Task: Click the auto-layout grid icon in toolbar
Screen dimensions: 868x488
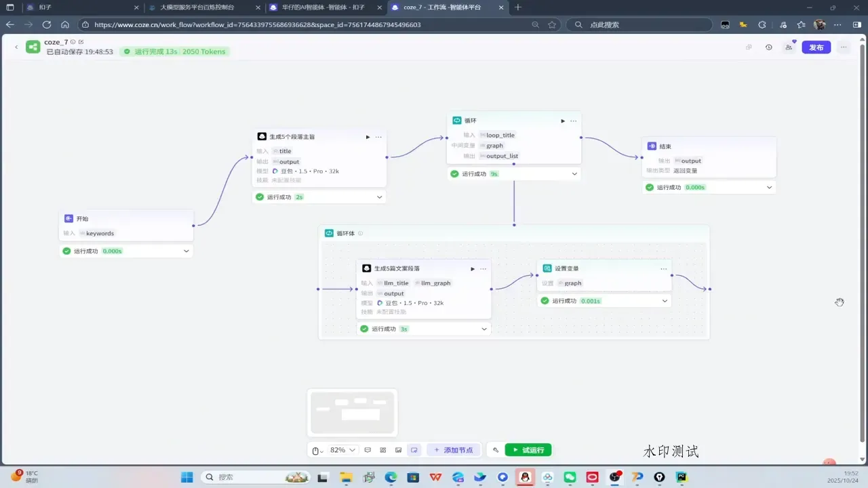Action: click(383, 450)
